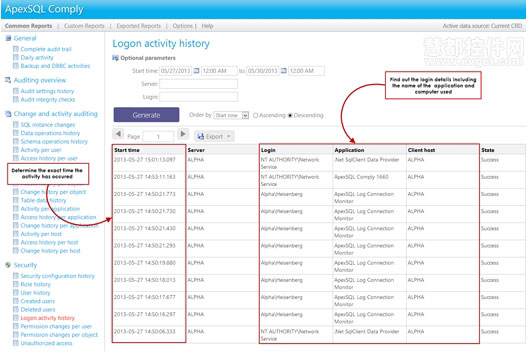Click icon beside Audit integrity checks
Image resolution: width=532 pixels, height=360 pixels.
click(16, 99)
